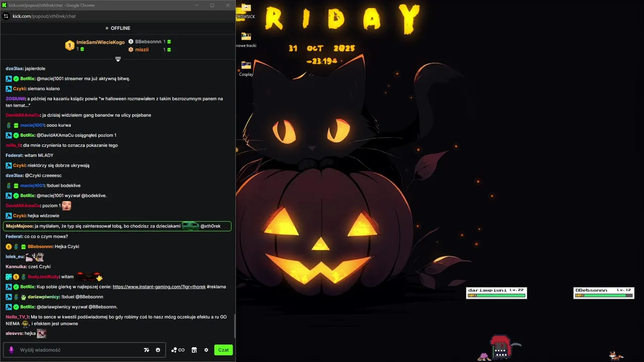The image size is (644, 362).
Task: Click dze3laa's name beside japierdole
Action: point(14,68)
